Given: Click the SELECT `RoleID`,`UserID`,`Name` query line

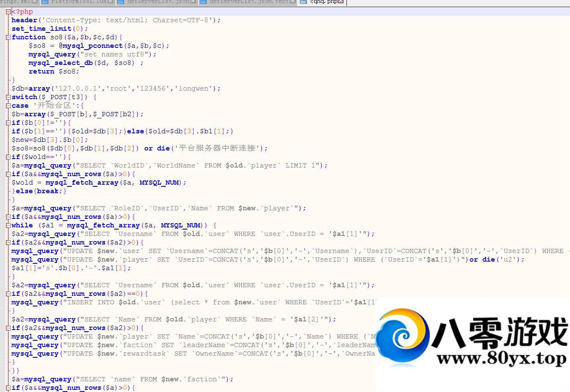Looking at the screenshot, I should [x=159, y=208].
